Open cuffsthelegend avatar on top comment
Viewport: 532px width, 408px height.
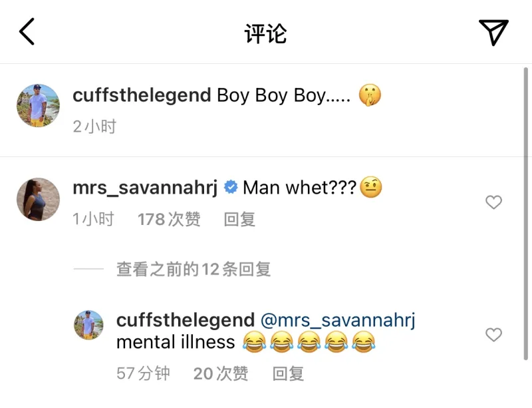[39, 106]
